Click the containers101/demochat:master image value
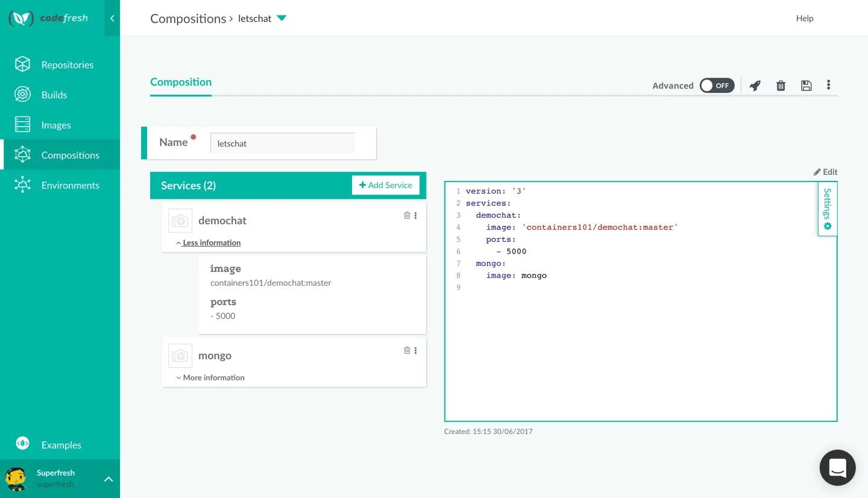Screen dimensions: 868x498 pyautogui.click(x=271, y=283)
